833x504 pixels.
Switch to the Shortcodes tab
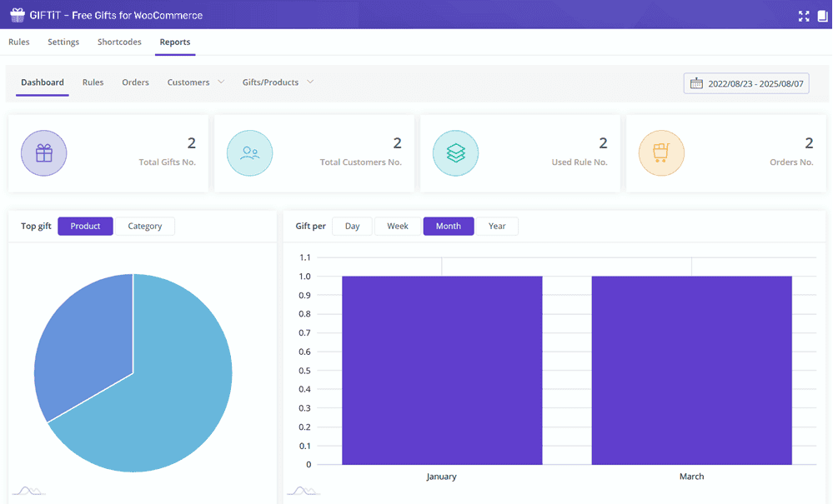coord(119,42)
